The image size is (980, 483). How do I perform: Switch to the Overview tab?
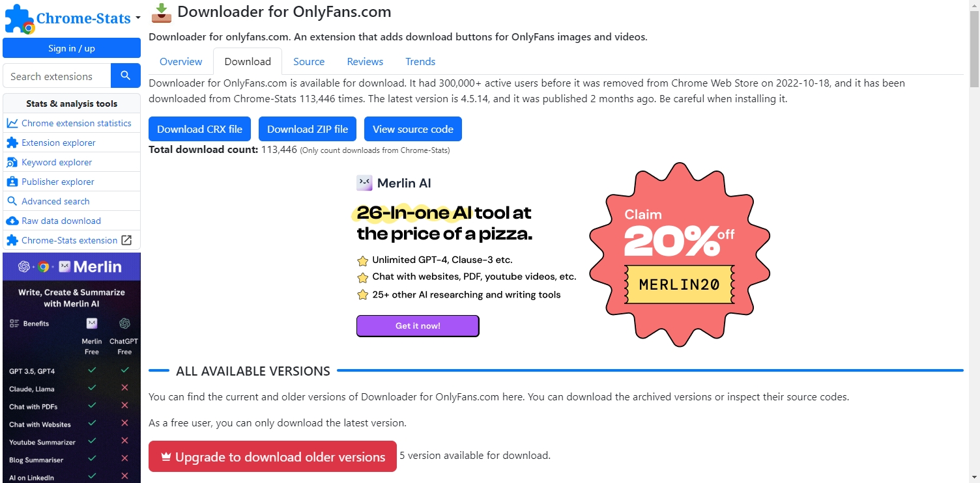click(x=180, y=61)
